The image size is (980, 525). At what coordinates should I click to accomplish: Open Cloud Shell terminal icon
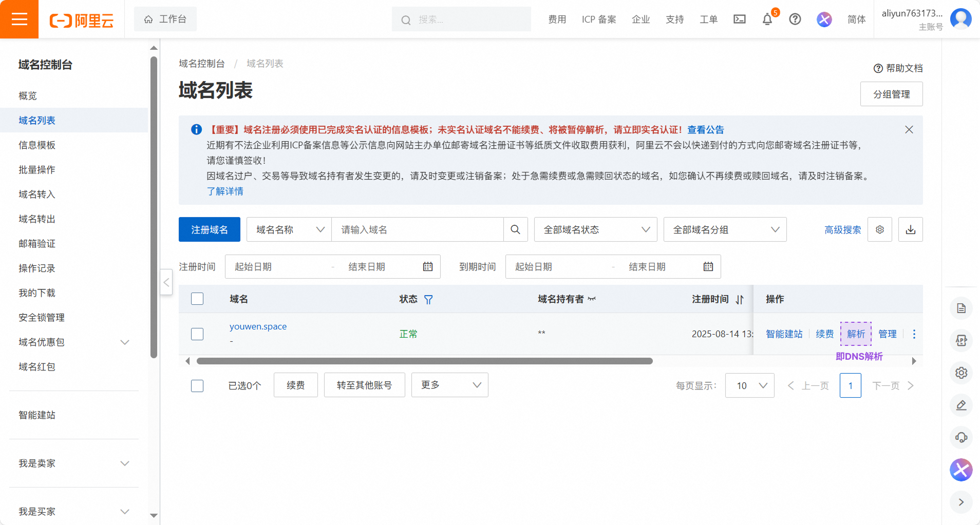740,20
